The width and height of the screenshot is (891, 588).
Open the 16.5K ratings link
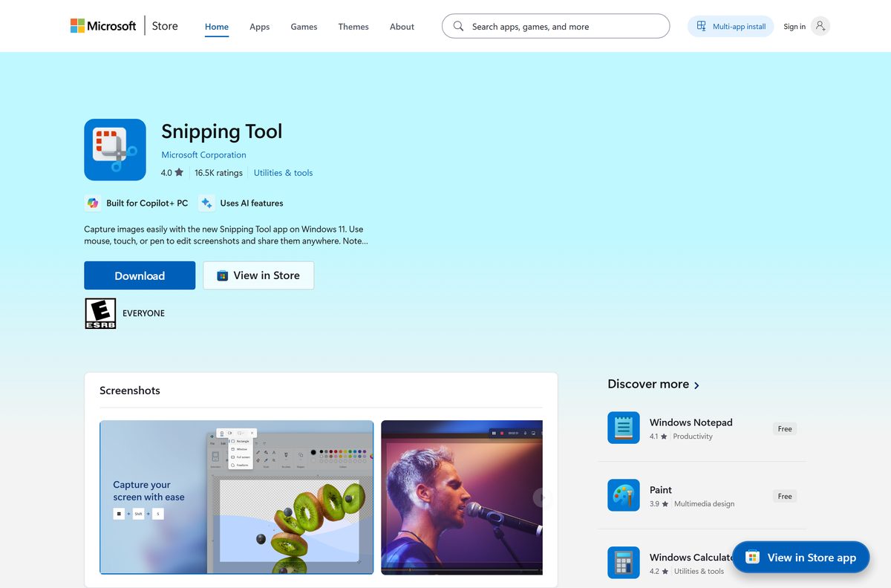point(218,173)
